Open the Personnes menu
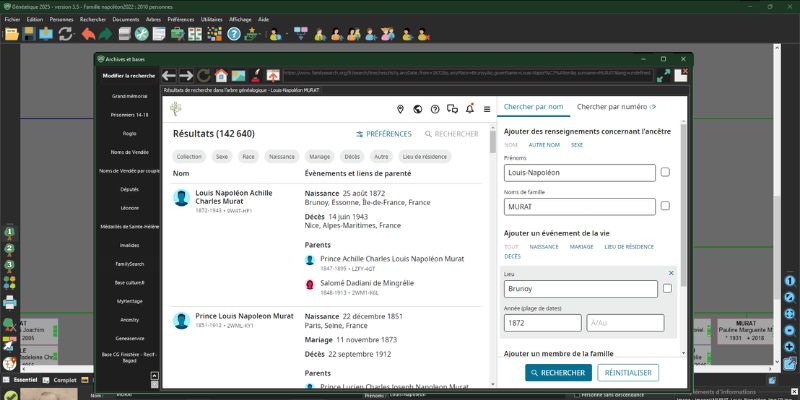This screenshot has height=400, width=800. pyautogui.click(x=61, y=19)
